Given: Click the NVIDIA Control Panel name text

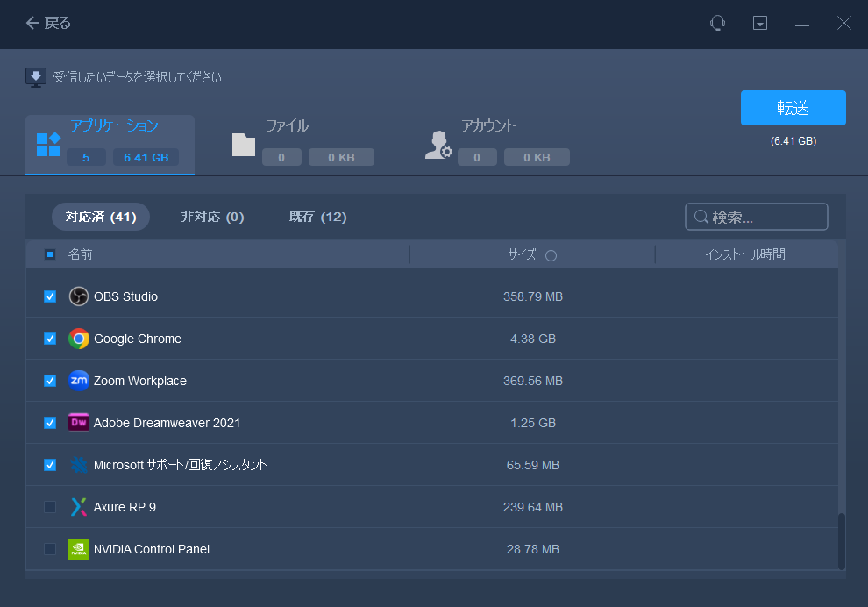Looking at the screenshot, I should tap(151, 549).
